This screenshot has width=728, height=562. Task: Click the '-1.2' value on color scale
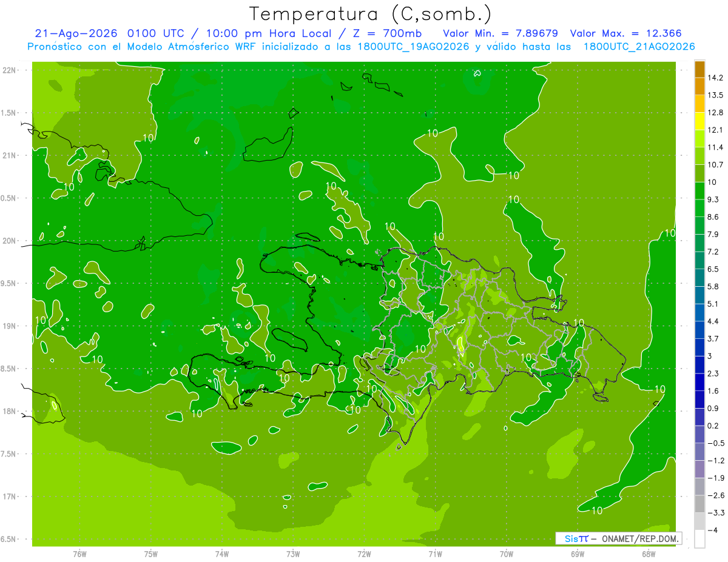pos(716,461)
